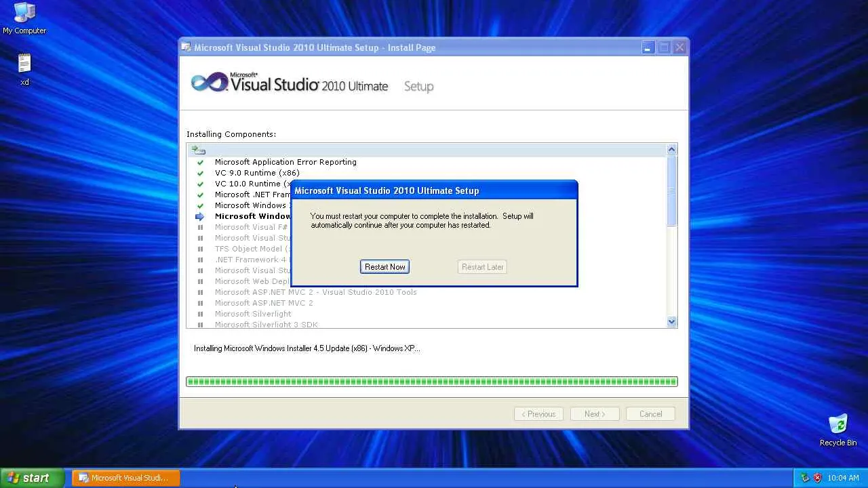Click the Previous button
868x488 pixels.
coord(538,414)
